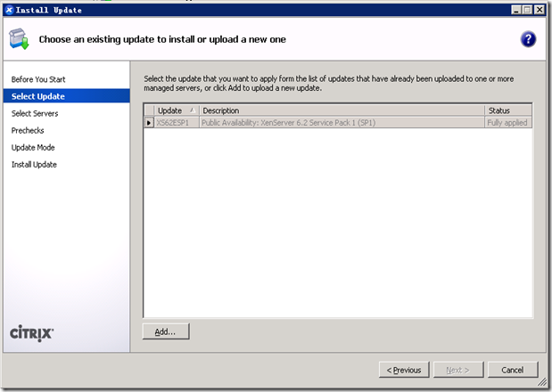Minimize the Install Update window
The height and width of the screenshot is (392, 552).
[516, 10]
